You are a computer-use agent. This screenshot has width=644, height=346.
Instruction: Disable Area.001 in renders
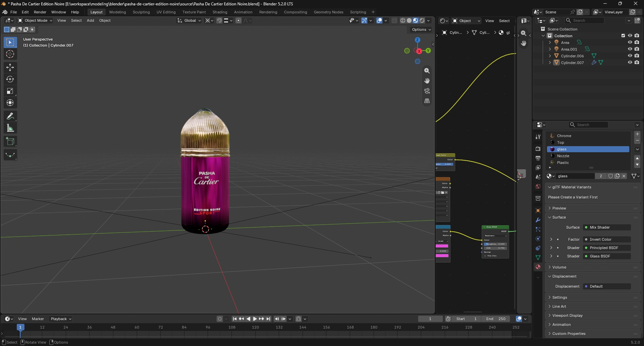coord(637,49)
